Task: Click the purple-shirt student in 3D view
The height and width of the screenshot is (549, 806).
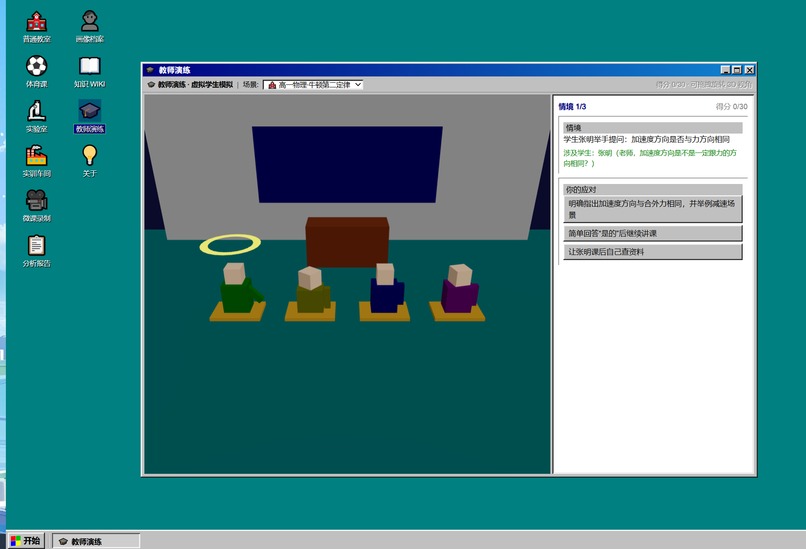Action: click(x=460, y=288)
